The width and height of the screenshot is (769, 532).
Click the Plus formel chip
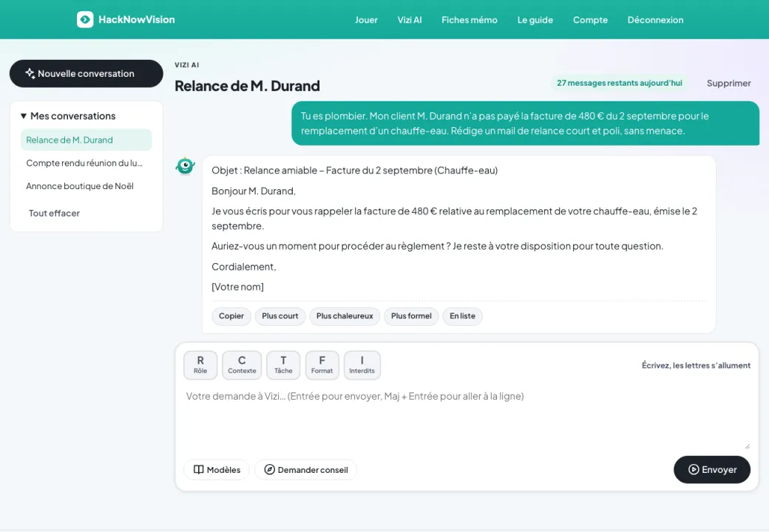[x=411, y=316]
